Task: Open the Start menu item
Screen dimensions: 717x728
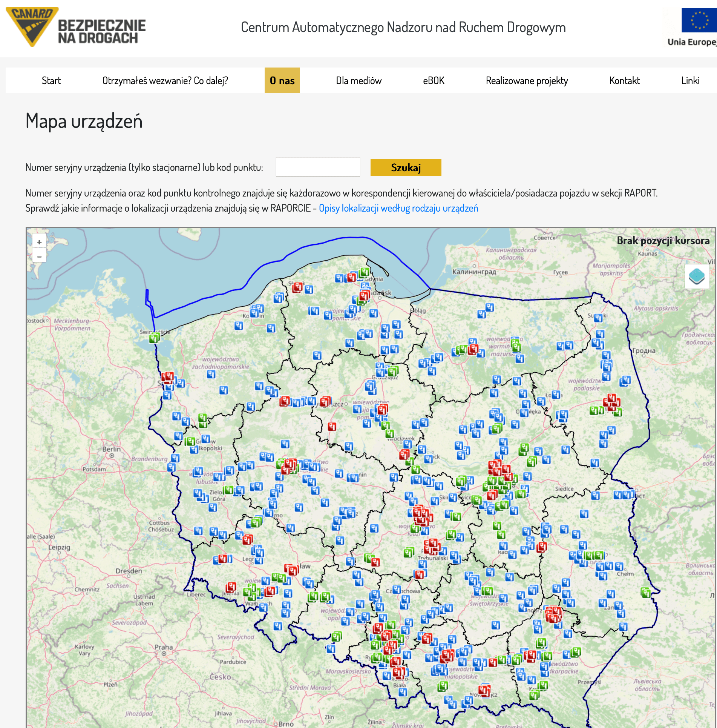Action: (51, 80)
